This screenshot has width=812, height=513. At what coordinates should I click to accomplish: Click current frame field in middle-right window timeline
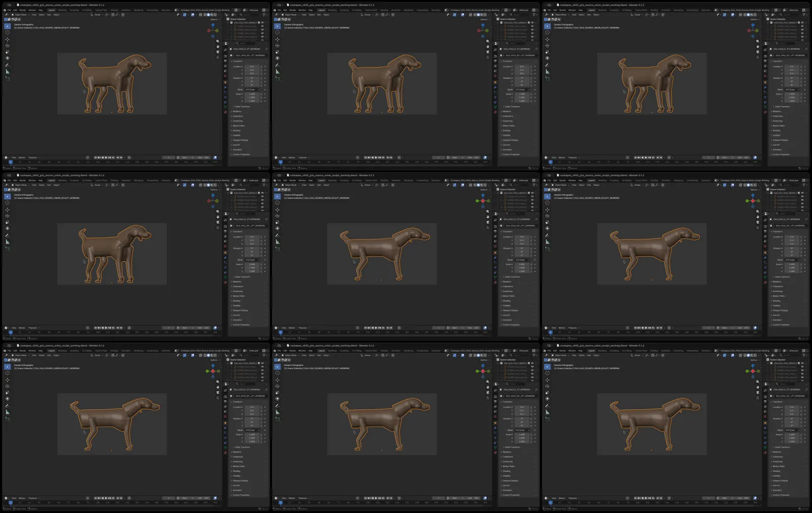coord(708,328)
